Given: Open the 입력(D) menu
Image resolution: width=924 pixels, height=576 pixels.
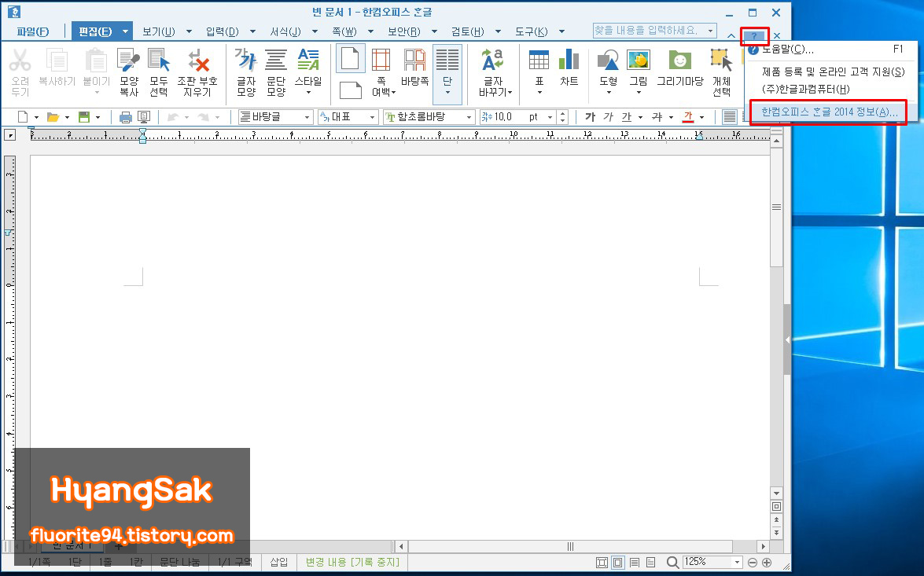Looking at the screenshot, I should pyautogui.click(x=223, y=31).
